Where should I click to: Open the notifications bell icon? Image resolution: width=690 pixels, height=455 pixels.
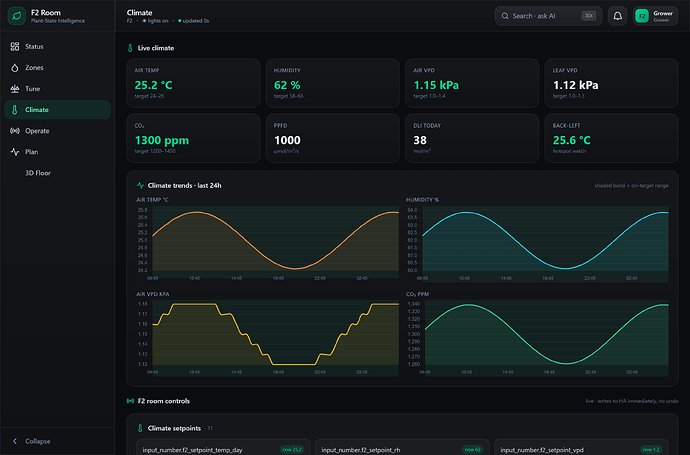(618, 16)
